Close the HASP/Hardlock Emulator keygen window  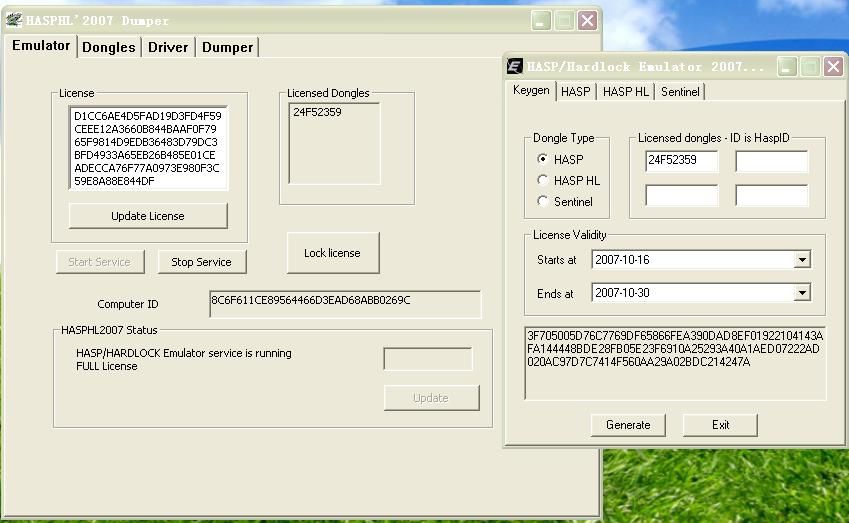(x=833, y=67)
